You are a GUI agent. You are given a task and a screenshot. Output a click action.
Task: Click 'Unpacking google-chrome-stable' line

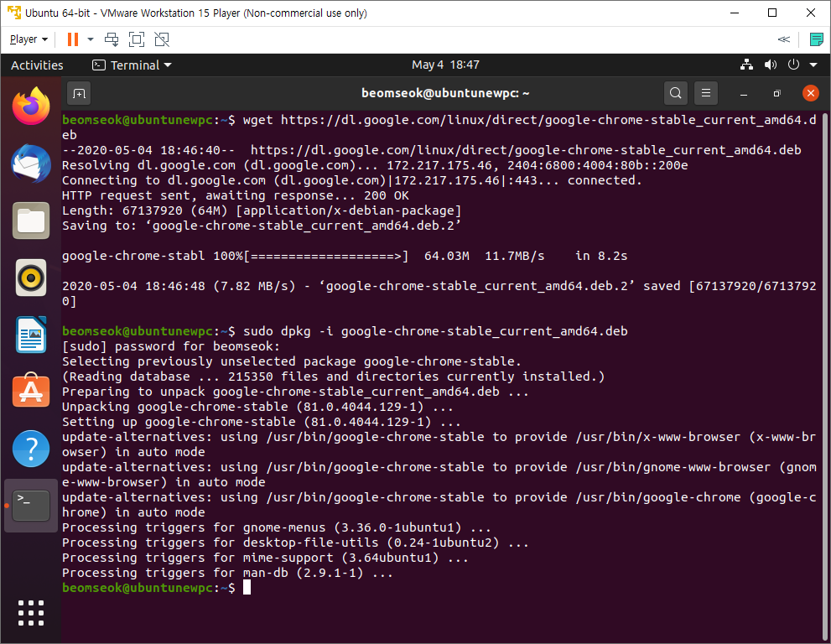[257, 407]
